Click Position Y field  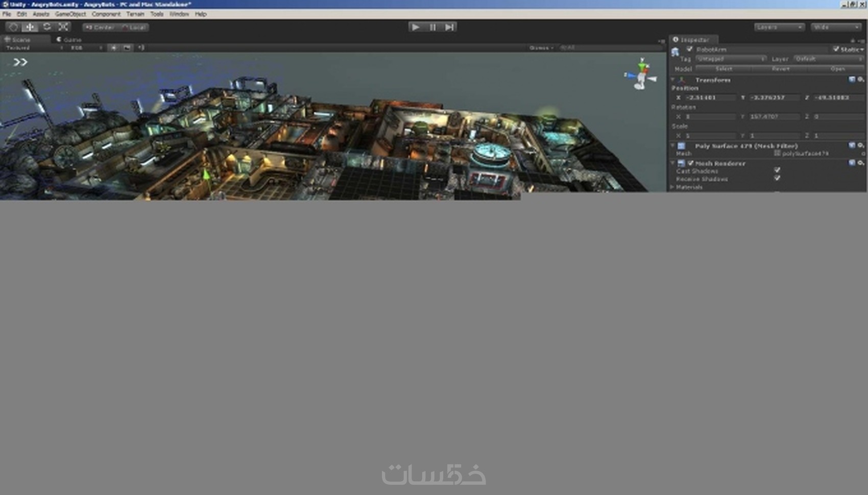coord(774,97)
